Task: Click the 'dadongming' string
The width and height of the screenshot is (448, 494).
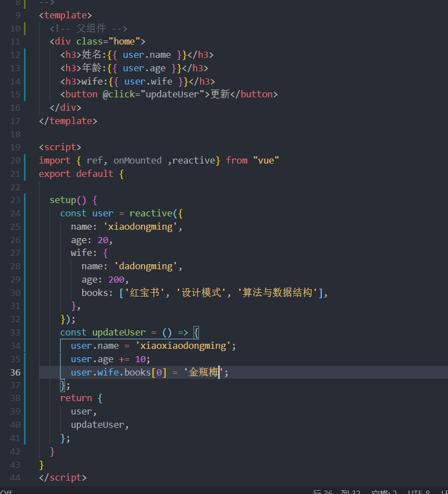Action: (146, 266)
